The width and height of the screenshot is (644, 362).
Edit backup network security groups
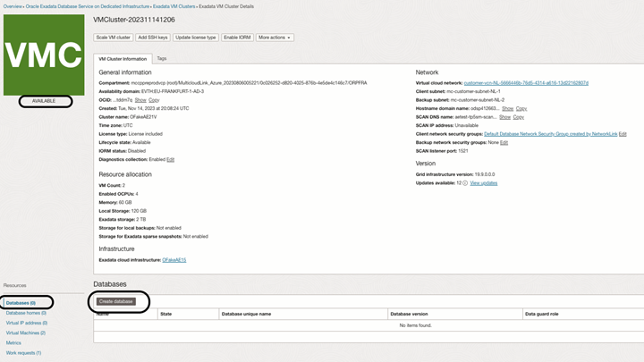[504, 143]
